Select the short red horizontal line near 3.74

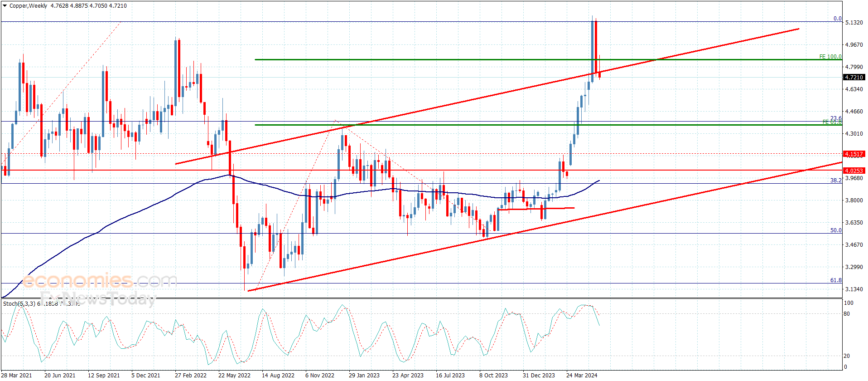tap(536, 209)
